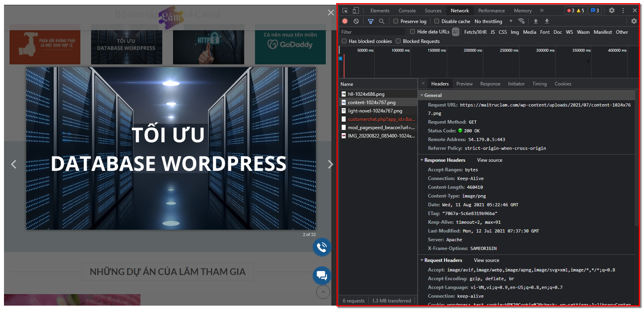Filter by Fetch/XHR requests
Screen dimensions: 644x310
pos(475,32)
